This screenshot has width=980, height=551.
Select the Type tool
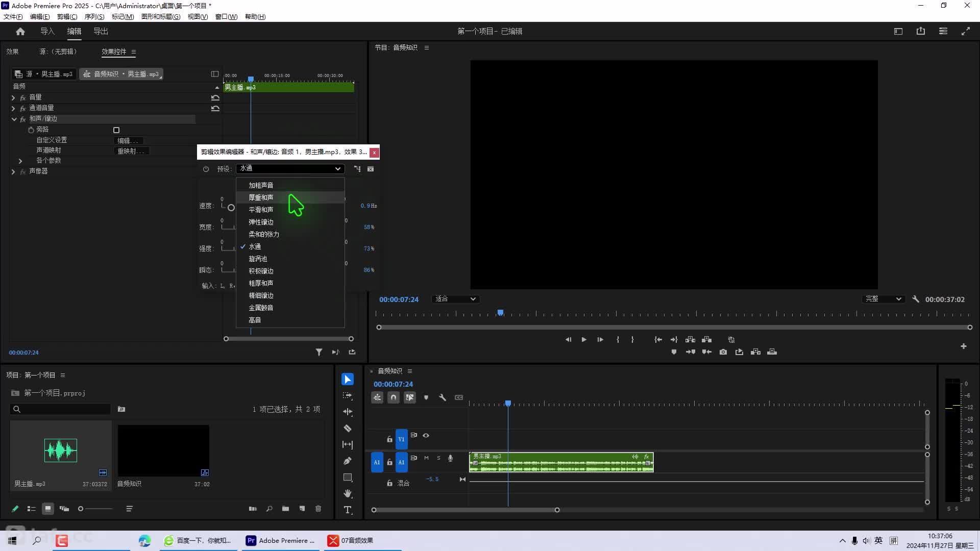click(x=348, y=510)
